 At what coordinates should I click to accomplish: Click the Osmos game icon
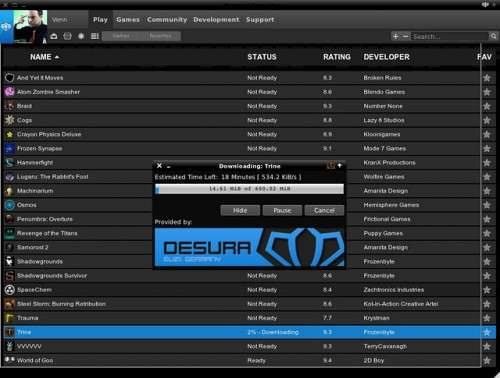(10, 205)
